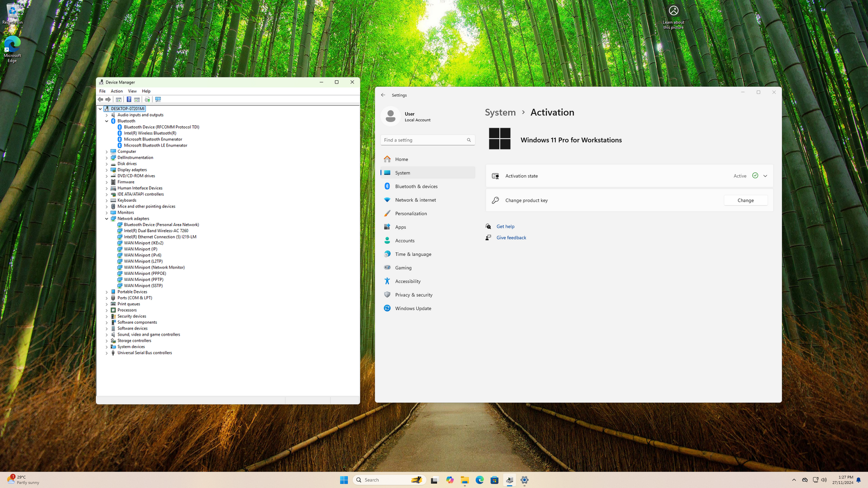Open the Help menu in Device Manager
Viewport: 868px width, 488px height.
pyautogui.click(x=146, y=91)
